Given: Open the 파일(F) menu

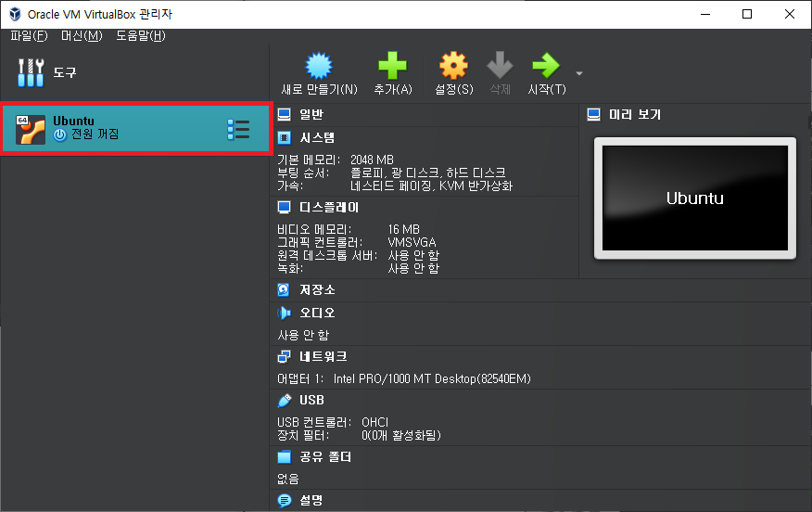Looking at the screenshot, I should [29, 36].
